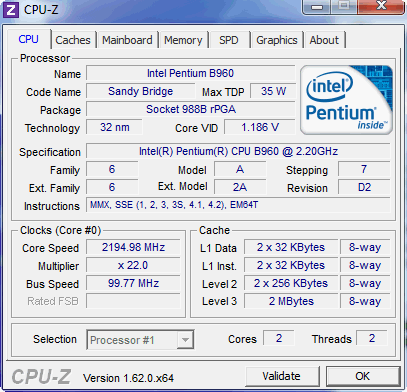Click the L1 Inst. 2 x 32 KBytes value
Viewport: 407px width, 392px height.
click(291, 265)
